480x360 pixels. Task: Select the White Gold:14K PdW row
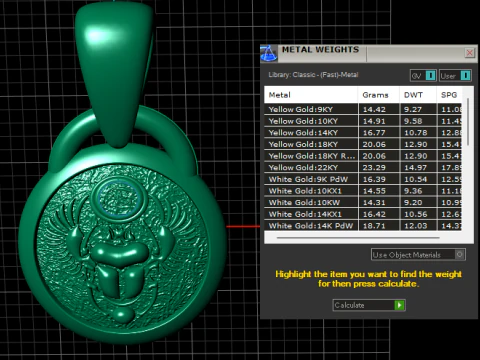click(x=363, y=226)
